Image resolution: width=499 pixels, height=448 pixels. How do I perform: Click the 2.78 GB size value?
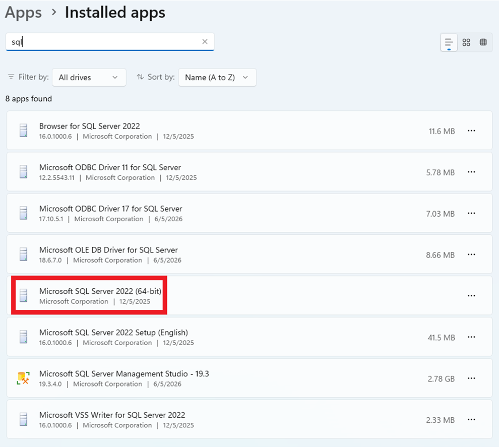tap(442, 379)
